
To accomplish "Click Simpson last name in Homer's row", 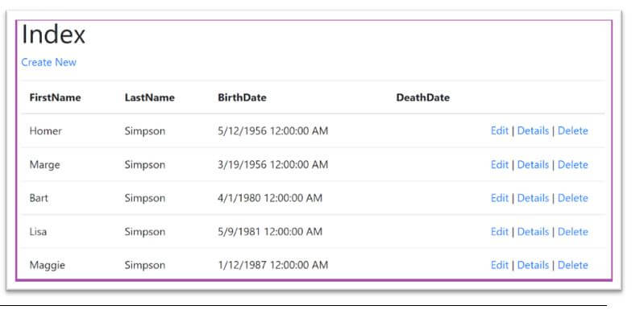I will [x=145, y=131].
